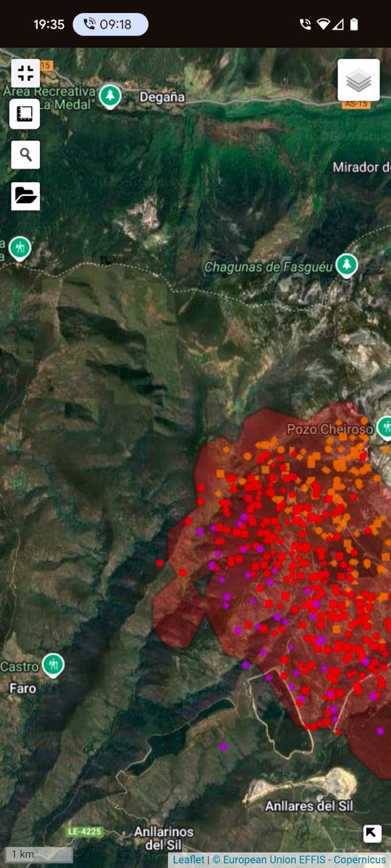This screenshot has height=868, width=391.
Task: Tap the hiking marker near the dotted border
Action: 20,248
